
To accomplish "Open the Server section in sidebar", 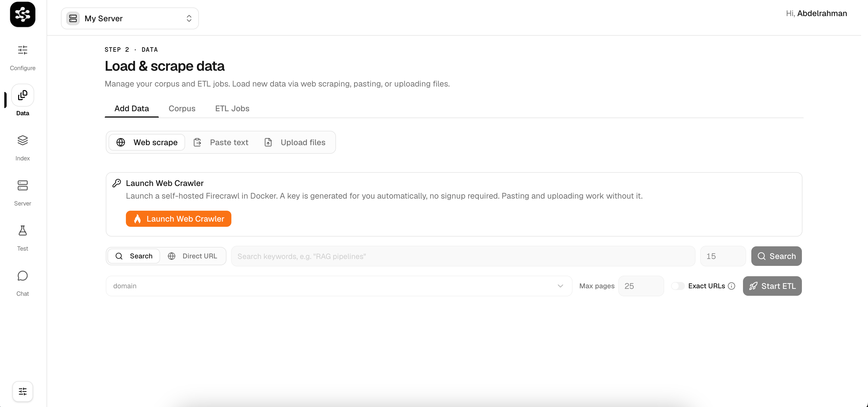I will pos(23,193).
